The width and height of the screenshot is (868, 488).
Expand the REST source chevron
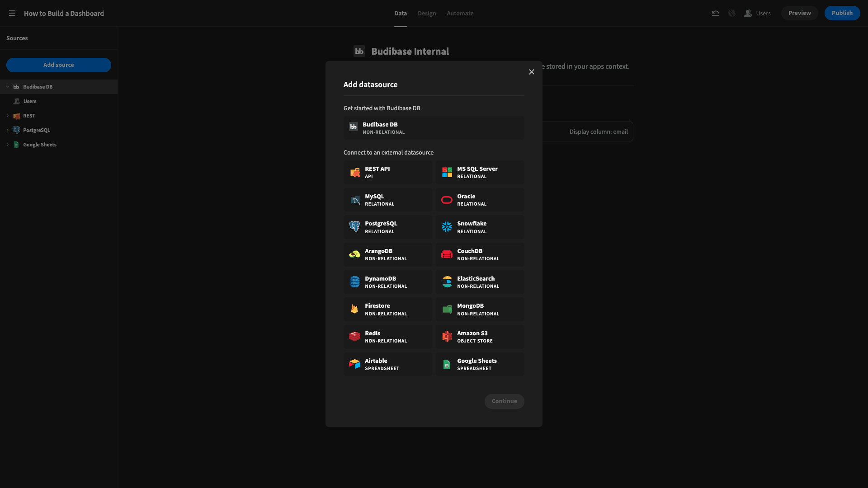[x=8, y=116]
